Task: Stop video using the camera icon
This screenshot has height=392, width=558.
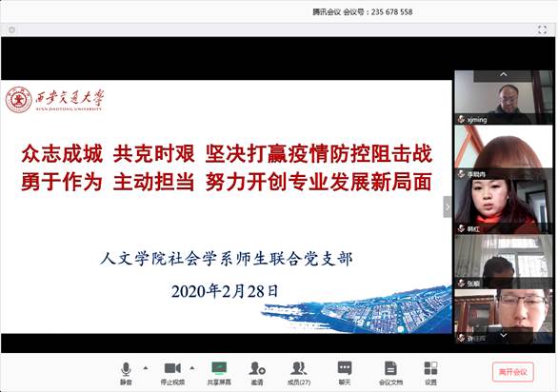Action: [172, 373]
